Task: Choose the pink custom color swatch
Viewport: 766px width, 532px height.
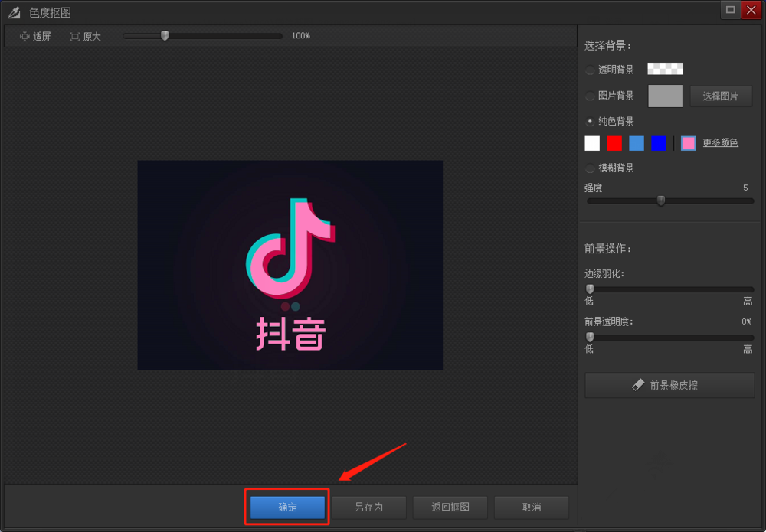Action: [x=688, y=143]
